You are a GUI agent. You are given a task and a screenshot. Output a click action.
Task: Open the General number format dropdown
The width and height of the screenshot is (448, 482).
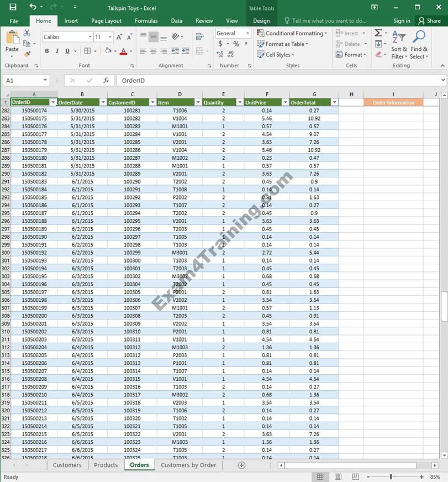[x=247, y=33]
